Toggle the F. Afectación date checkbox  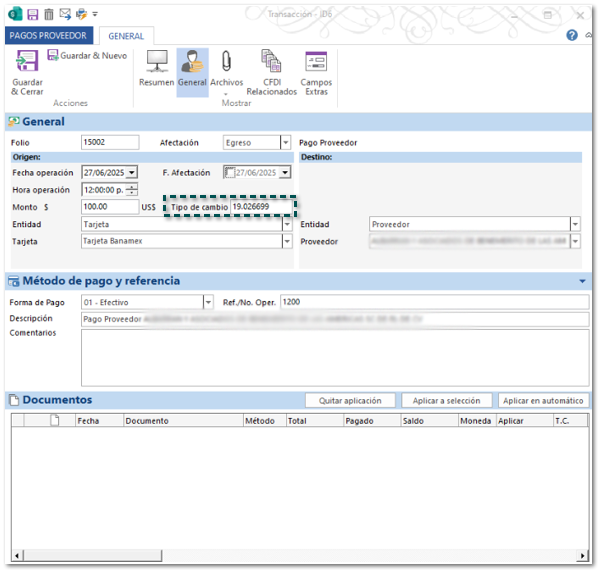point(230,173)
